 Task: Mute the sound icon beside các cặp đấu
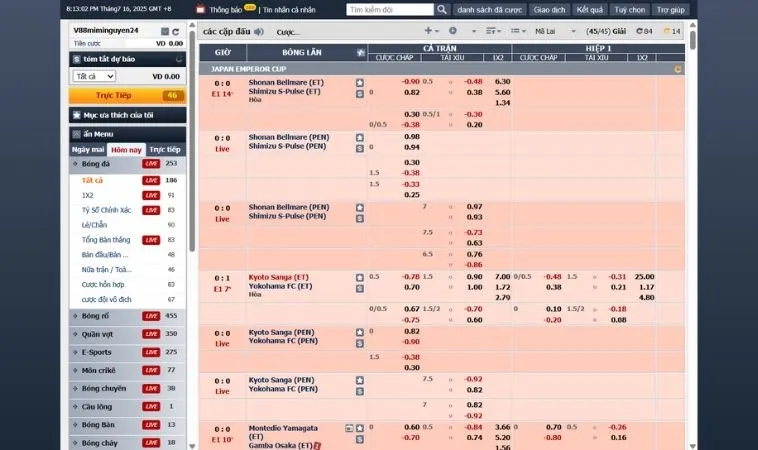[x=259, y=31]
